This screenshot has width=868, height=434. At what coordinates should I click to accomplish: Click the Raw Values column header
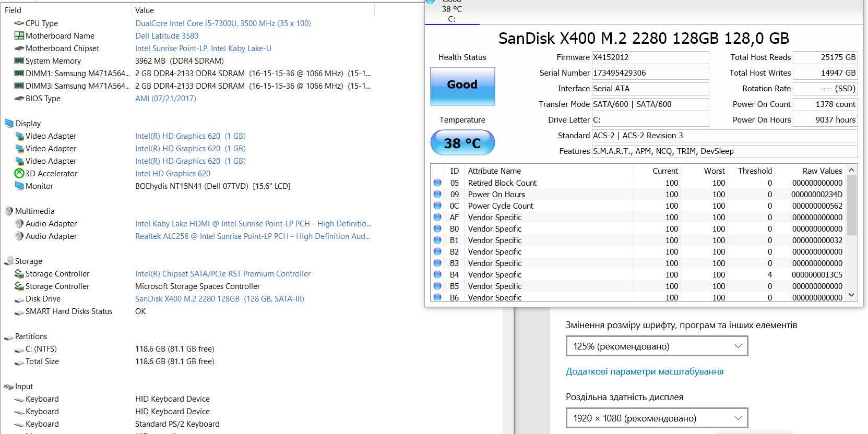[822, 171]
